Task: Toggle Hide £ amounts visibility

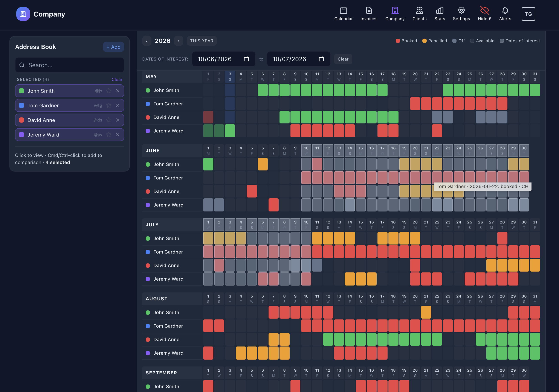Action: (484, 14)
